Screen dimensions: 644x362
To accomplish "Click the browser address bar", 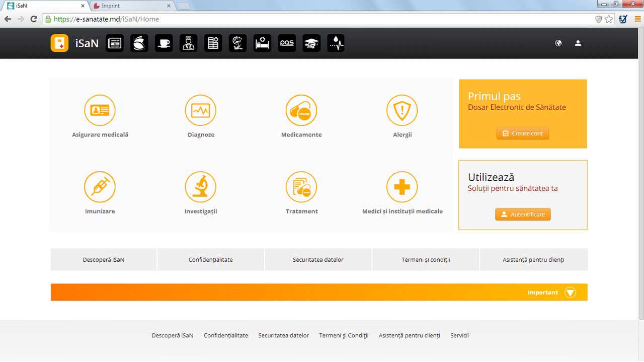I will pyautogui.click(x=322, y=19).
